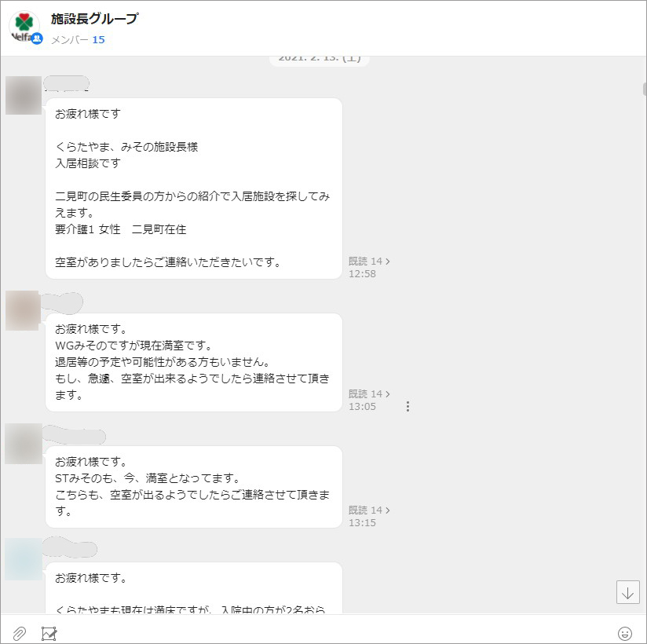
Task: Click the paperclip attach file icon
Action: [19, 633]
